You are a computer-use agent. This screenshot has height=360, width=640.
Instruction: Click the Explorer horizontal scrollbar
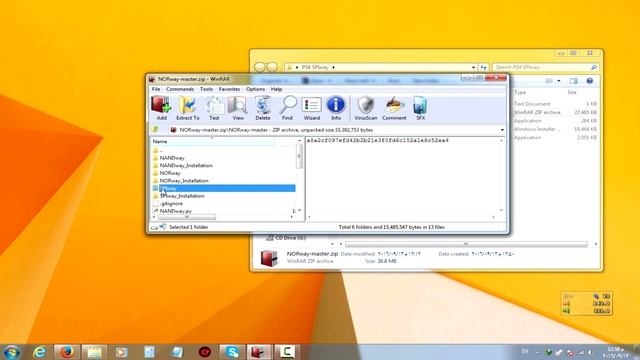(466, 244)
